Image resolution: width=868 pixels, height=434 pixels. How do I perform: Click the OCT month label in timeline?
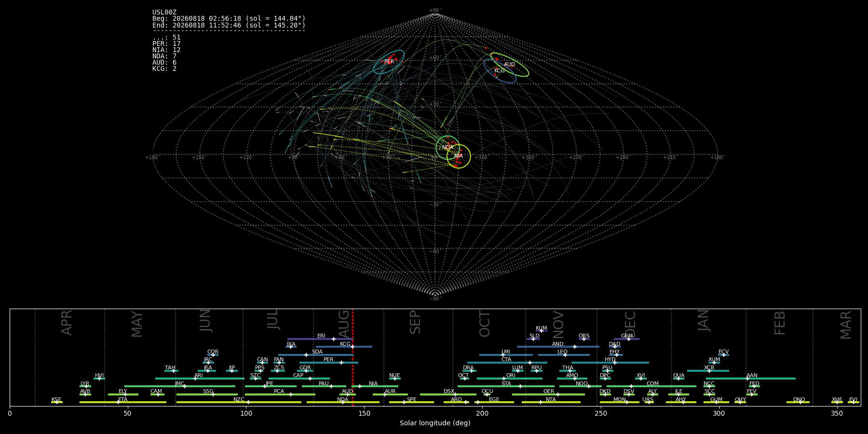tap(485, 324)
